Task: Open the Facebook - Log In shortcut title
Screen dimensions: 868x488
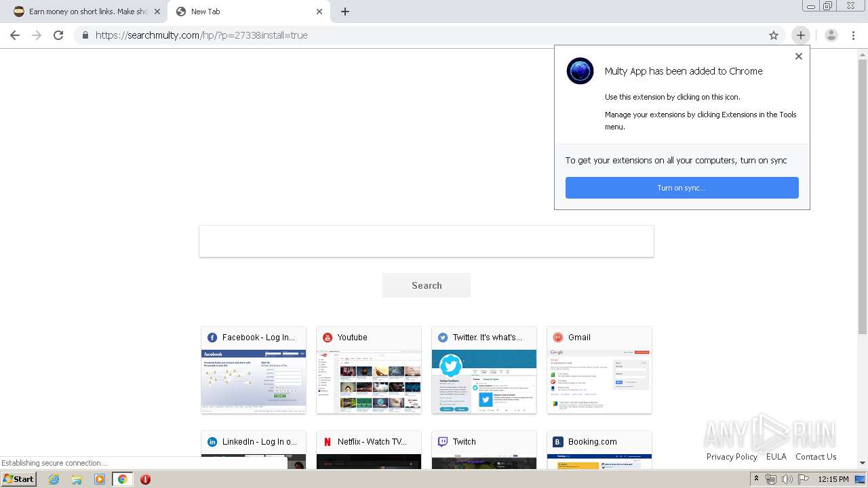Action: click(258, 338)
